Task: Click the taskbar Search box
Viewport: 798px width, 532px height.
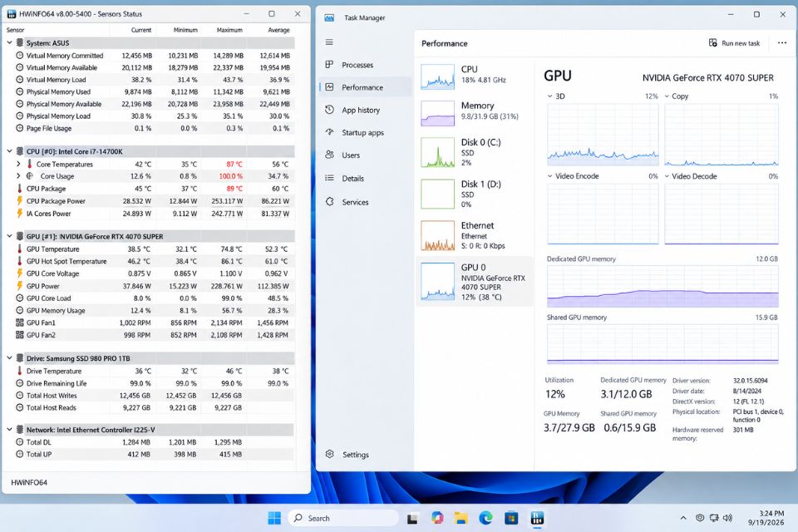Action: pyautogui.click(x=344, y=518)
